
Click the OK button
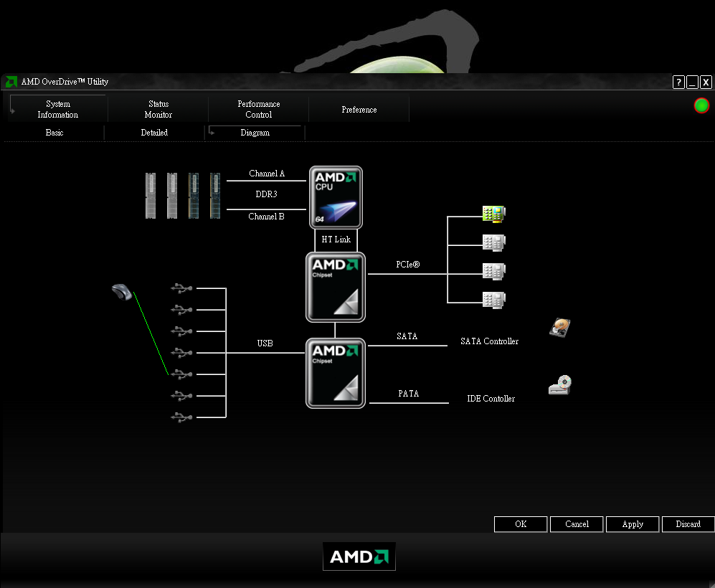521,524
